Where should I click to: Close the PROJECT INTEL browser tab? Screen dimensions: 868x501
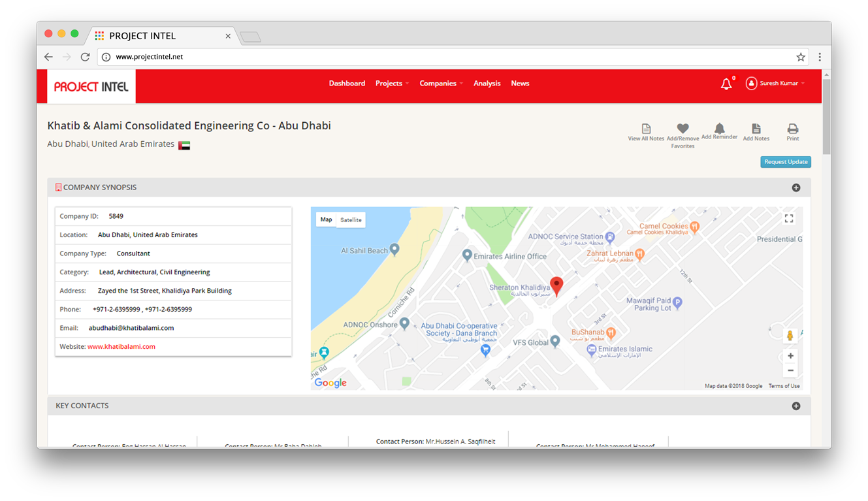point(228,36)
